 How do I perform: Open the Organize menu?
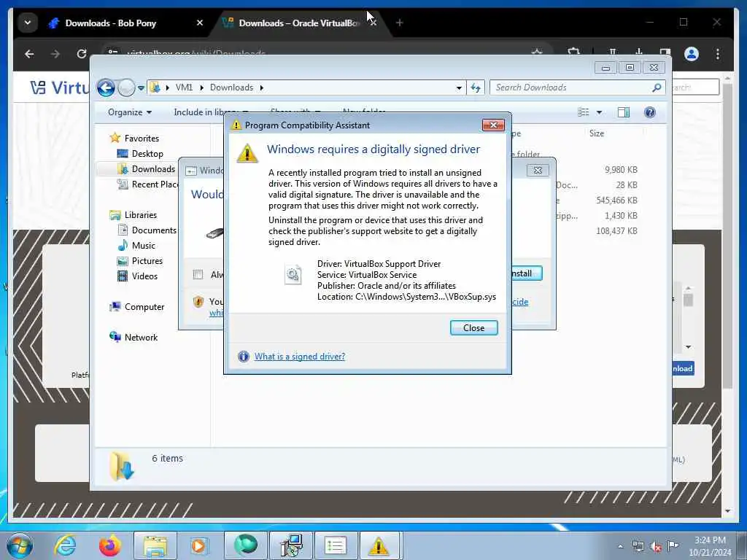(x=130, y=112)
